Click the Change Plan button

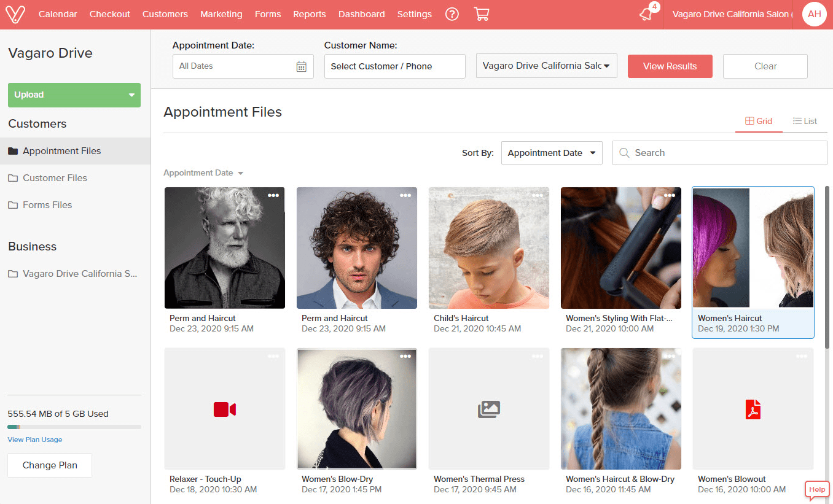[50, 465]
